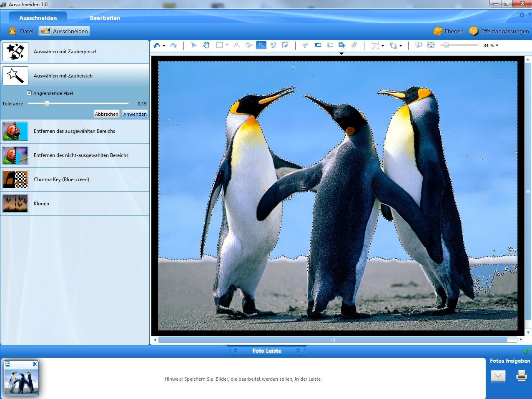Image resolution: width=532 pixels, height=399 pixels.
Task: Expand the undo history dropdown arrow
Action: 164,46
